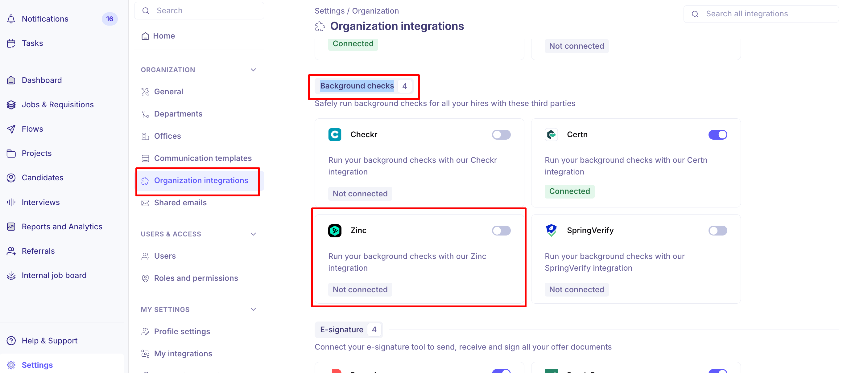The height and width of the screenshot is (373, 868).
Task: Select the E-signature section label
Action: point(342,330)
